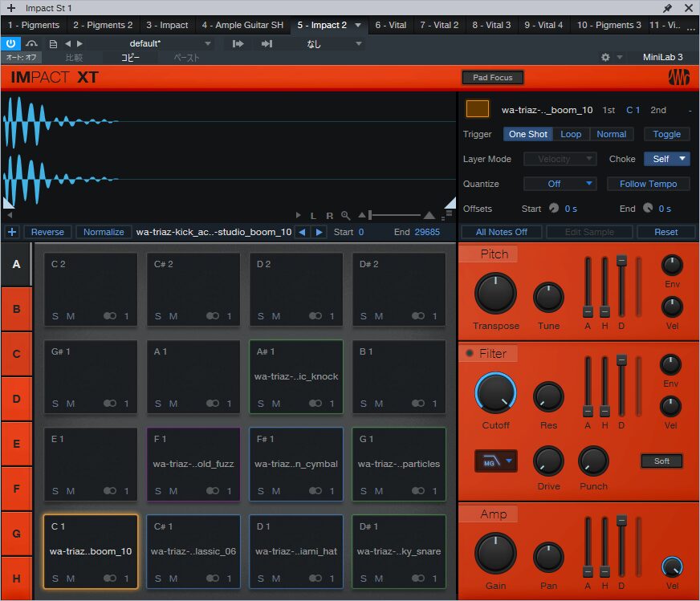This screenshot has height=601, width=700.
Task: Open the plugin settings gear
Action: coord(605,57)
